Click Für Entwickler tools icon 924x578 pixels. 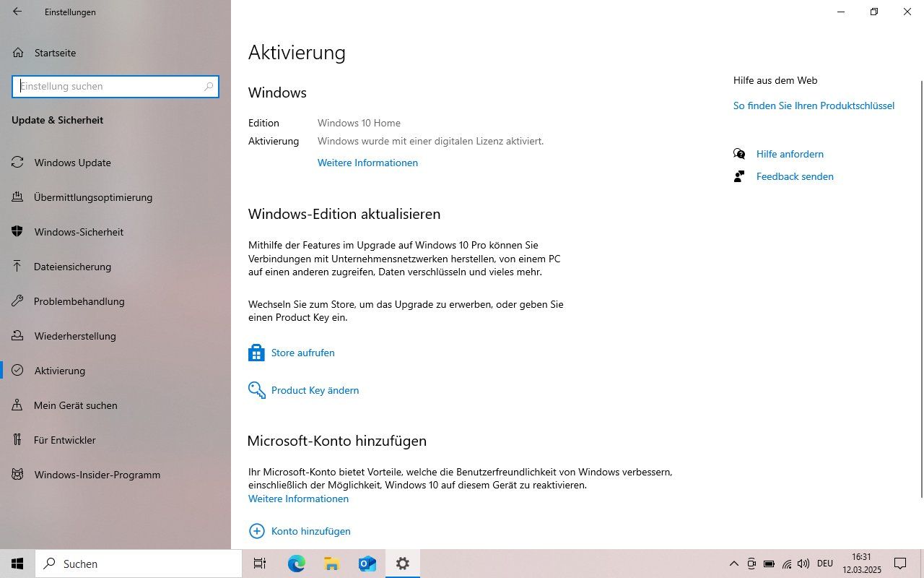click(17, 440)
